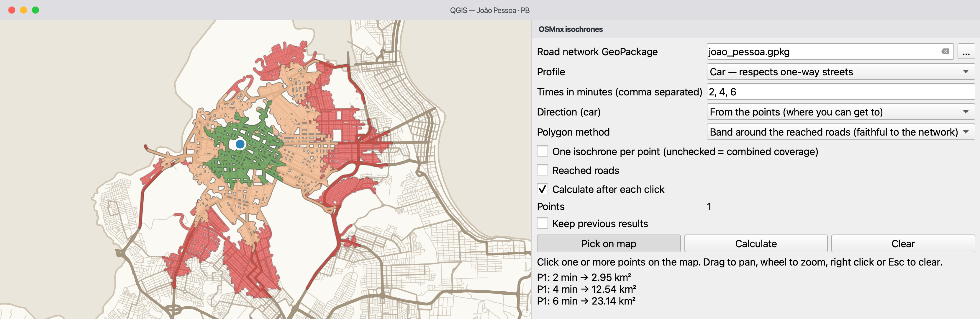
Task: Maximize the window with green button
Action: 35,10
